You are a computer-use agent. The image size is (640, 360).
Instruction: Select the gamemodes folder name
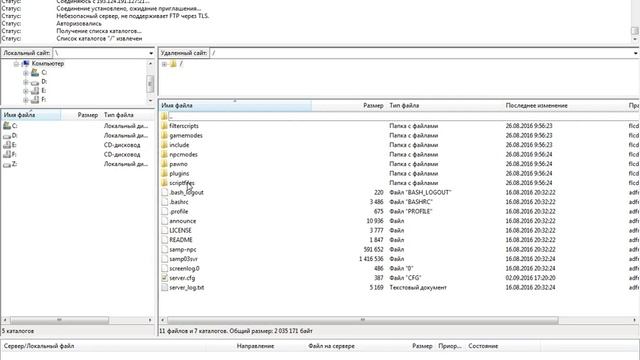click(186, 135)
